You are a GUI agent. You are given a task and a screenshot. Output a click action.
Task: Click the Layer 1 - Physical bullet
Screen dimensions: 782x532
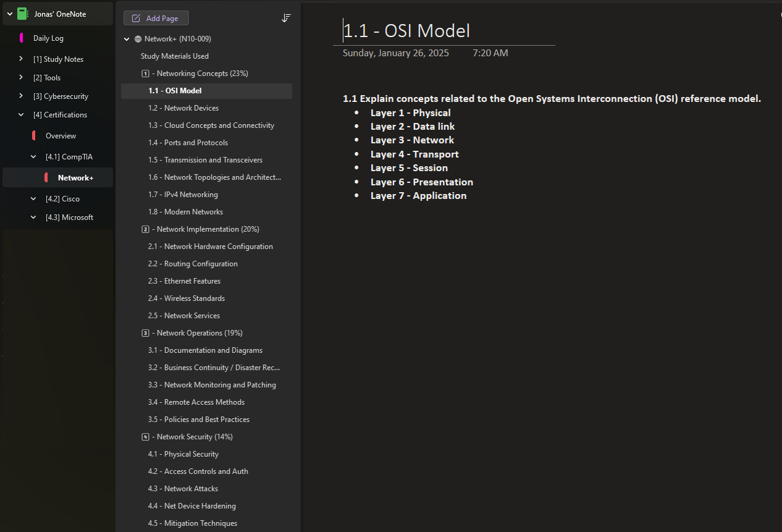(x=411, y=113)
